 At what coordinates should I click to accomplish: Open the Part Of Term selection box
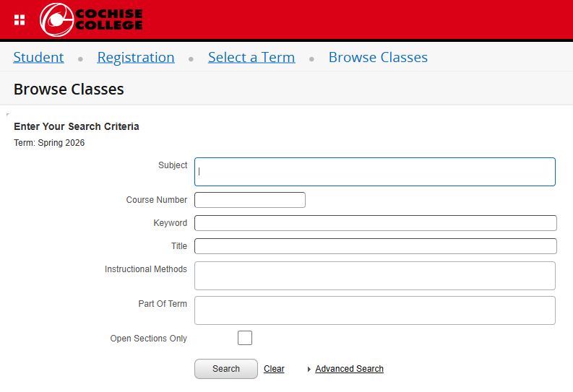[x=374, y=310]
